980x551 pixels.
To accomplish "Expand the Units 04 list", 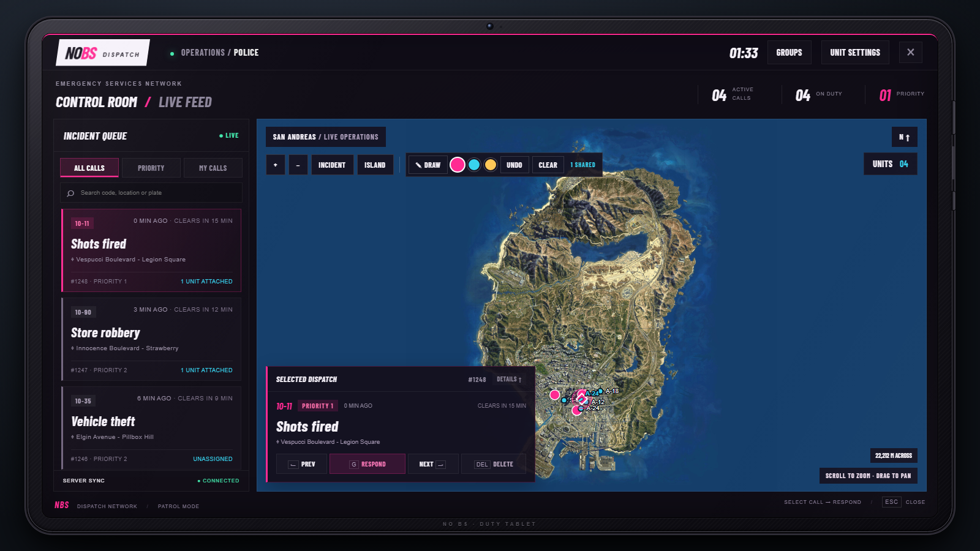I will pos(891,164).
